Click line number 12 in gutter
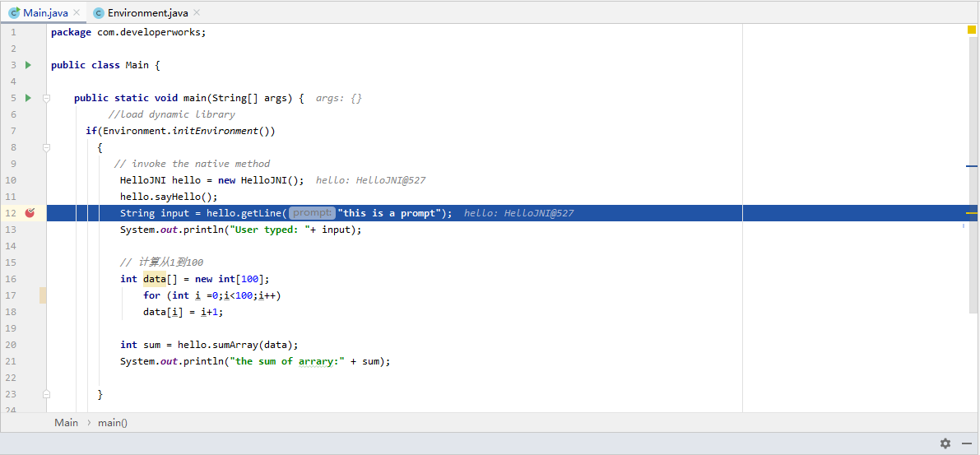The width and height of the screenshot is (980, 455). click(x=12, y=213)
